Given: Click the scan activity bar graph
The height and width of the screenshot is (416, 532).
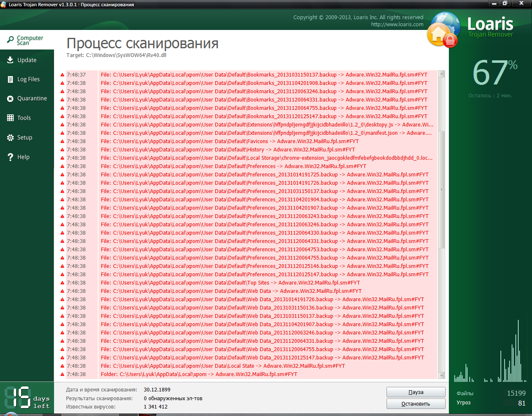Looking at the screenshot, I should pyautogui.click(x=490, y=351).
